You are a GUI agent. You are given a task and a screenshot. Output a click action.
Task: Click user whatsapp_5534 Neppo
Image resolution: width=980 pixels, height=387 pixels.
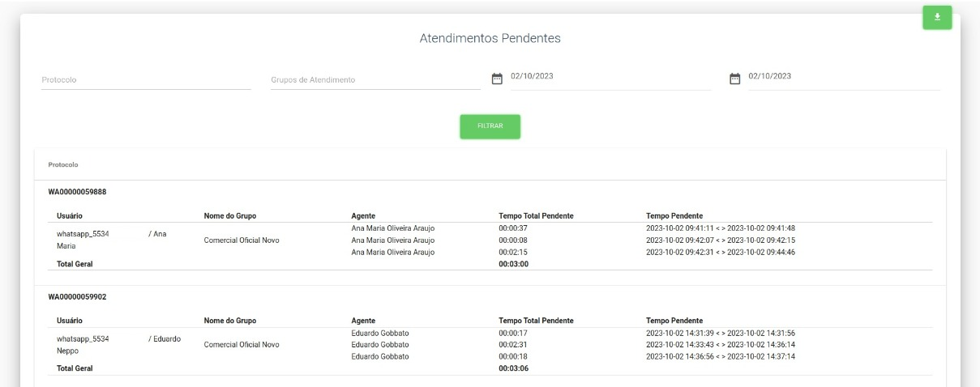[83, 344]
